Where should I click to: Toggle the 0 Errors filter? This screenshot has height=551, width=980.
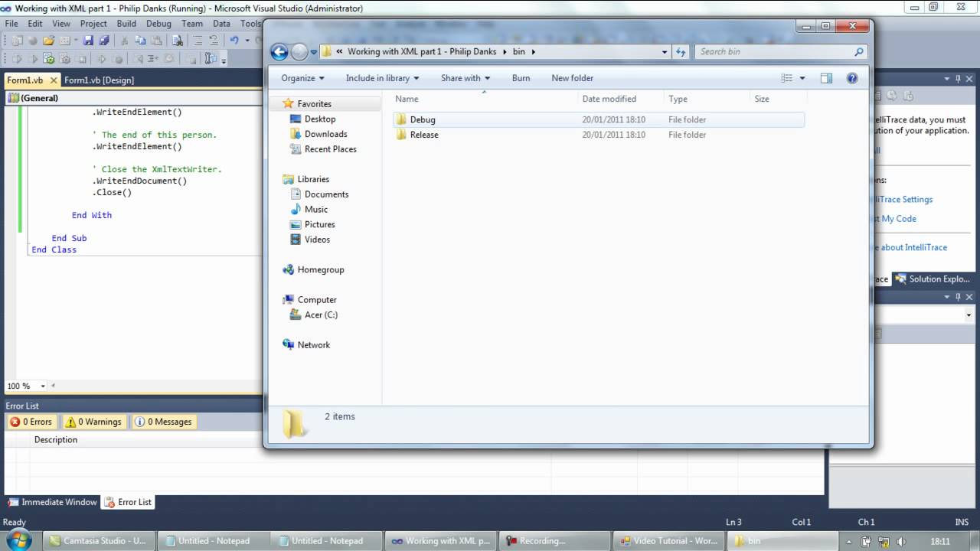pyautogui.click(x=31, y=422)
